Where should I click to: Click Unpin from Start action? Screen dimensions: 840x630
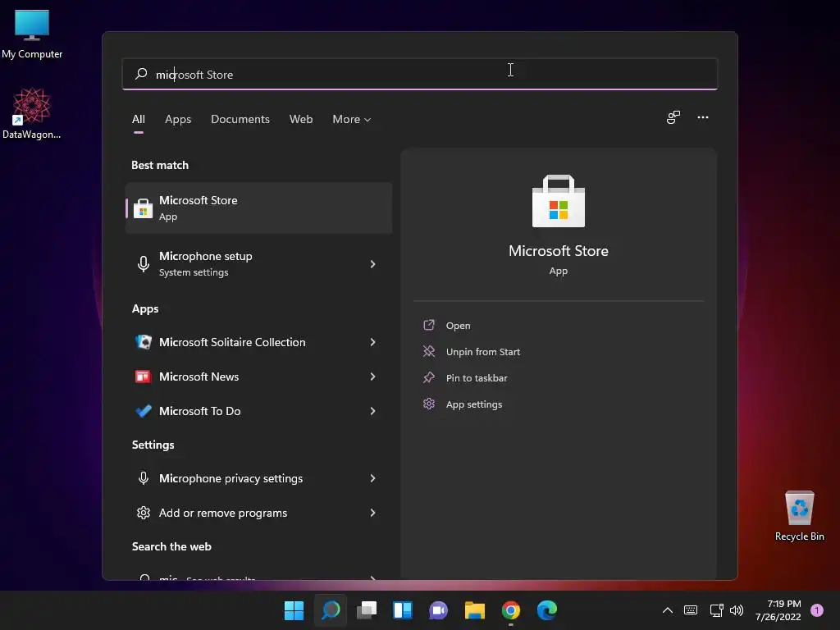pos(482,351)
